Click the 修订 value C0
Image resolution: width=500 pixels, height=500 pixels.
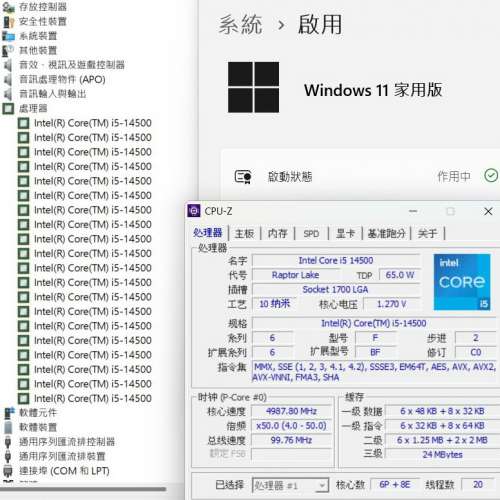[x=476, y=352]
